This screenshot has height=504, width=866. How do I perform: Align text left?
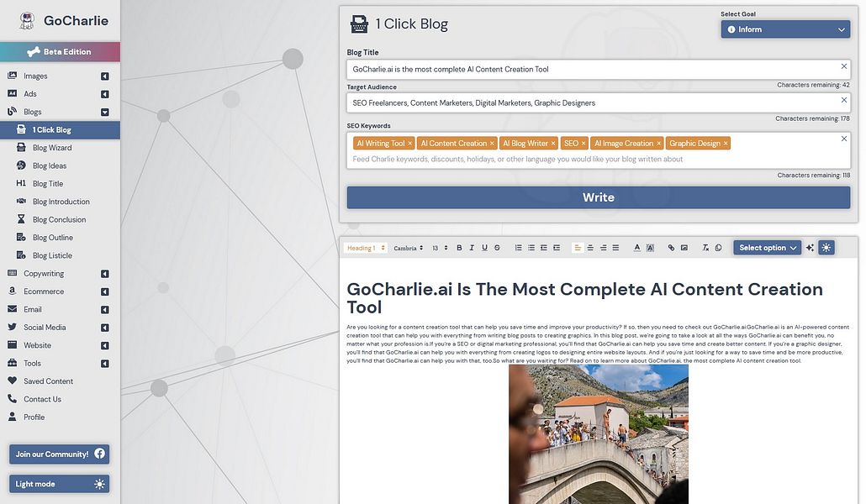(578, 248)
